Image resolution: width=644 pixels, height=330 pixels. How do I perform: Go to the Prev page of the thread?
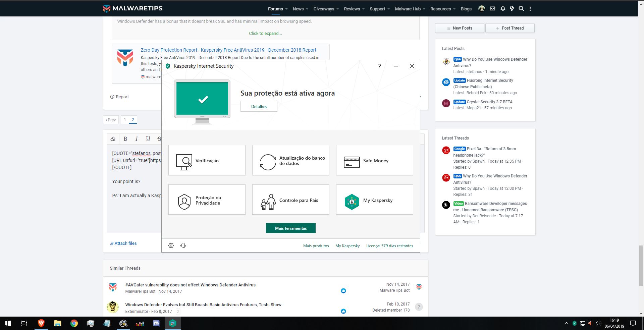click(x=111, y=120)
